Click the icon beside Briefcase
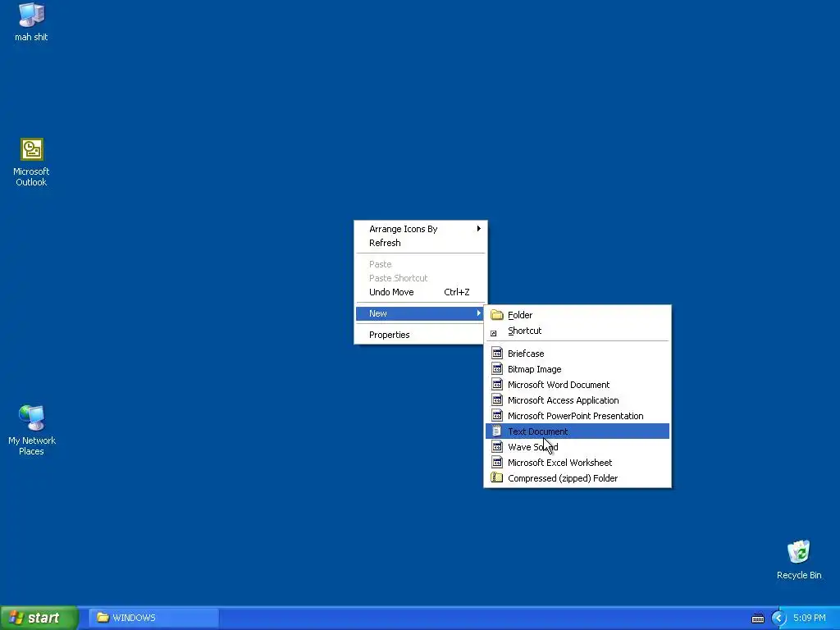The width and height of the screenshot is (840, 630). [x=497, y=354]
